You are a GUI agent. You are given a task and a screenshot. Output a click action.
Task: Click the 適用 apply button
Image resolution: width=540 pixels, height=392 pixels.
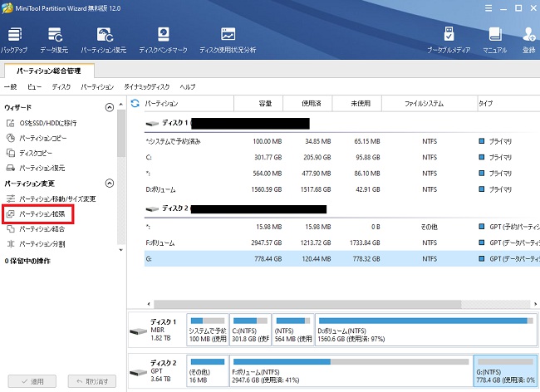click(32, 381)
